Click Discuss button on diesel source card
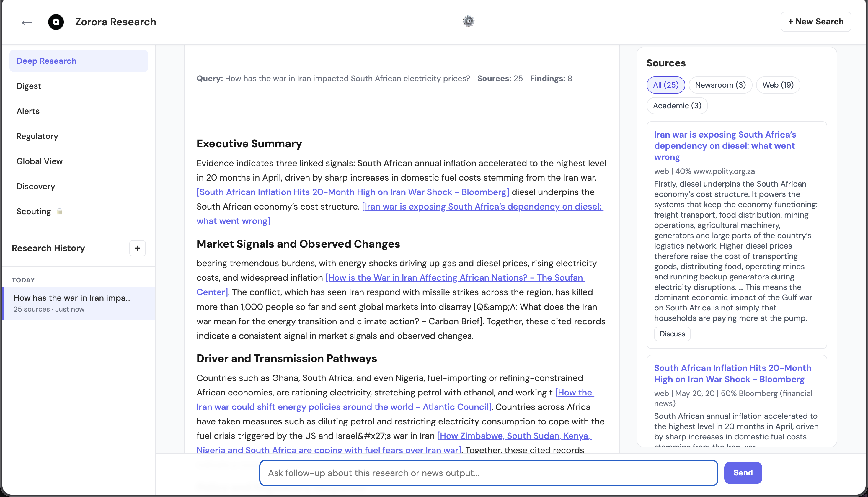Image resolution: width=868 pixels, height=497 pixels. coord(672,334)
